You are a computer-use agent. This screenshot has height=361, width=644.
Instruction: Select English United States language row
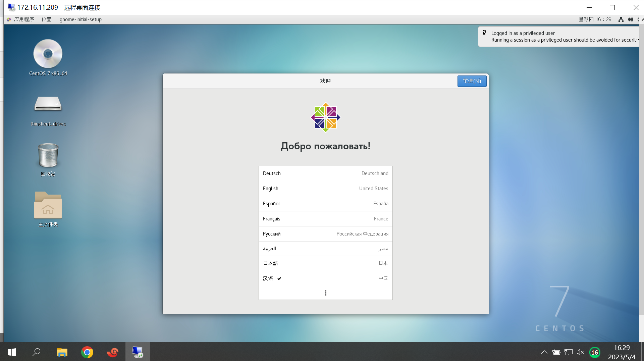pyautogui.click(x=326, y=189)
